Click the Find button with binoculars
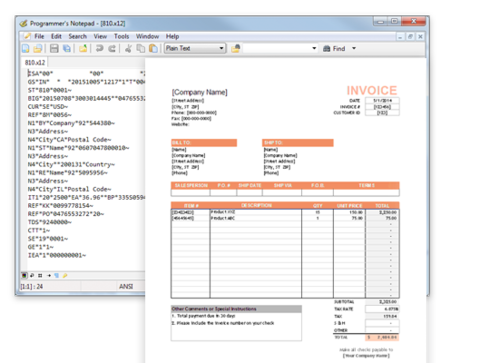Viewport: 480px width, 363px height. (x=334, y=49)
